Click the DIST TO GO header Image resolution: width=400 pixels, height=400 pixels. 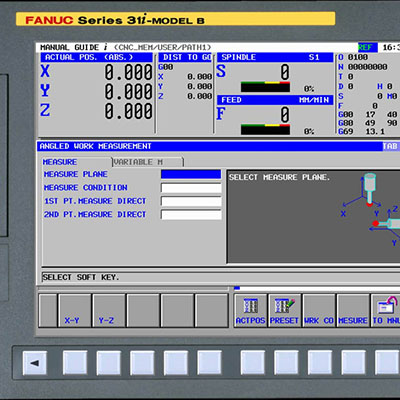point(185,57)
